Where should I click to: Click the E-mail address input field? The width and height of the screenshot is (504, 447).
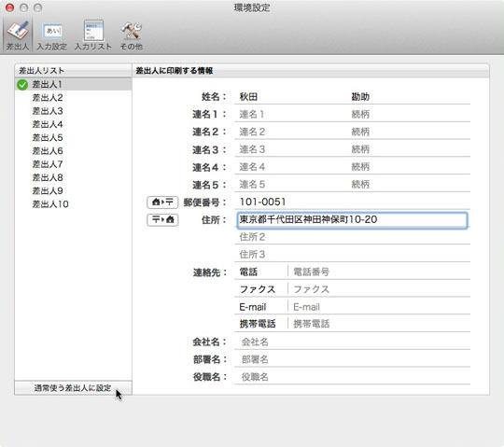380,307
